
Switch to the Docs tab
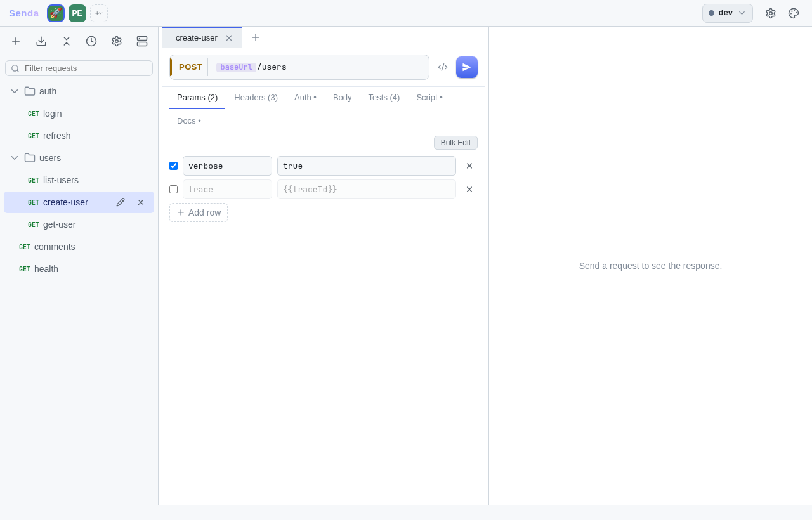[x=189, y=121]
